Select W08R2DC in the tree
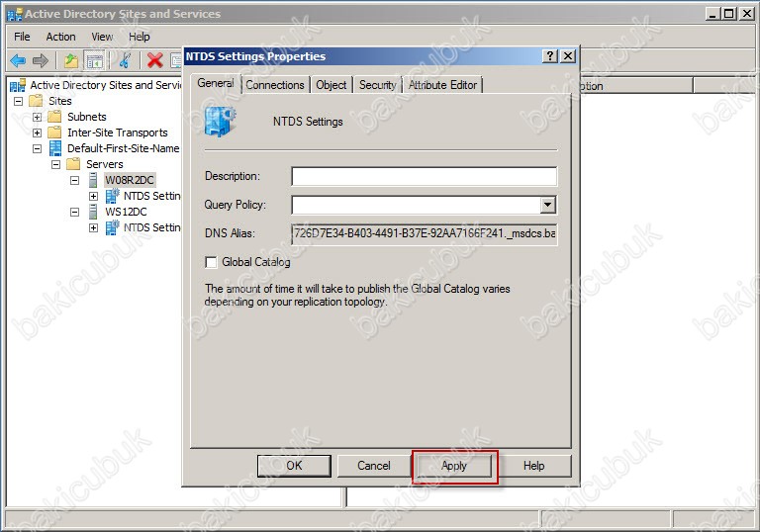 pyautogui.click(x=130, y=180)
